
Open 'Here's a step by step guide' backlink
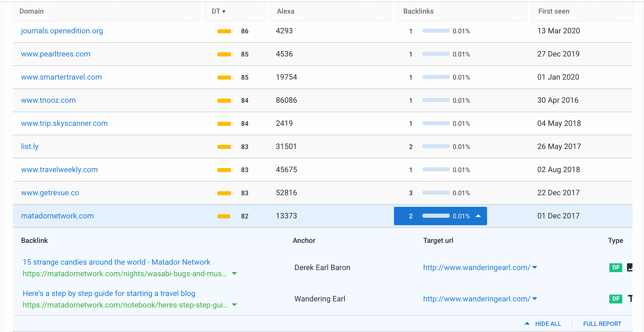(x=109, y=294)
